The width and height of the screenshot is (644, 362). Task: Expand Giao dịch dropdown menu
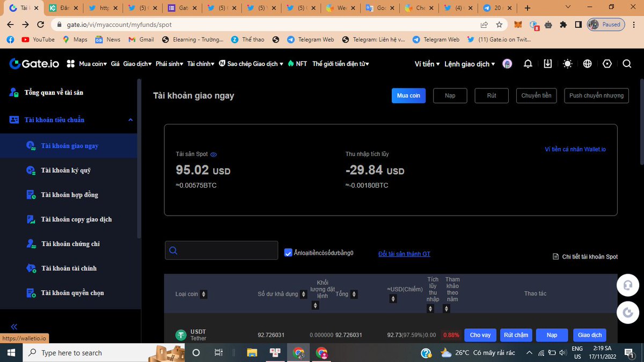pos(137,64)
